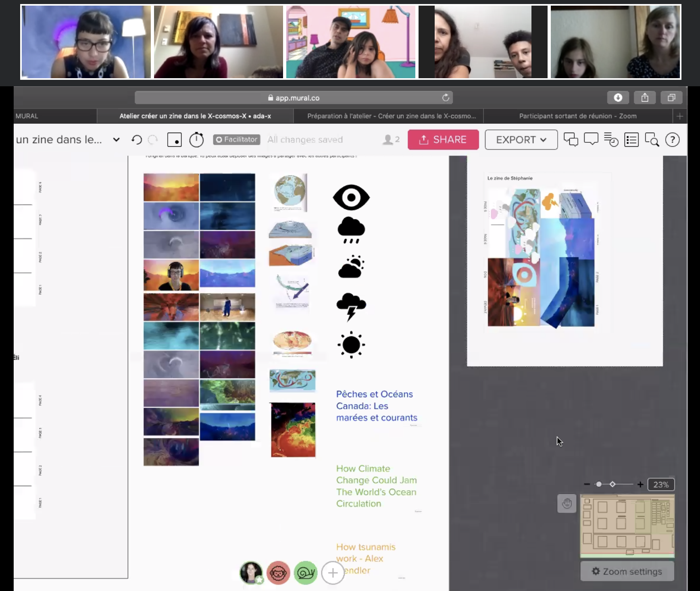Click the redo arrow in Mural toolbar
Screen dimensions: 700x591
153,140
